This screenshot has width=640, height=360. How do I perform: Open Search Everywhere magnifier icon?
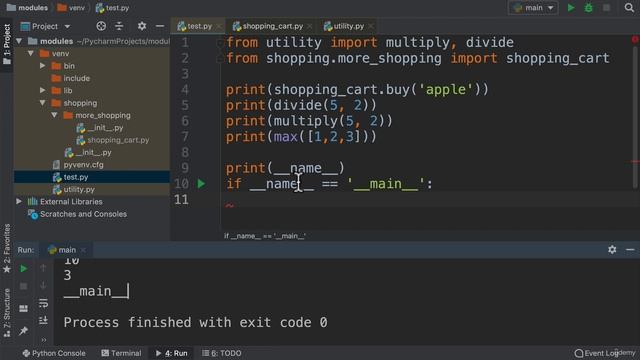[x=629, y=7]
